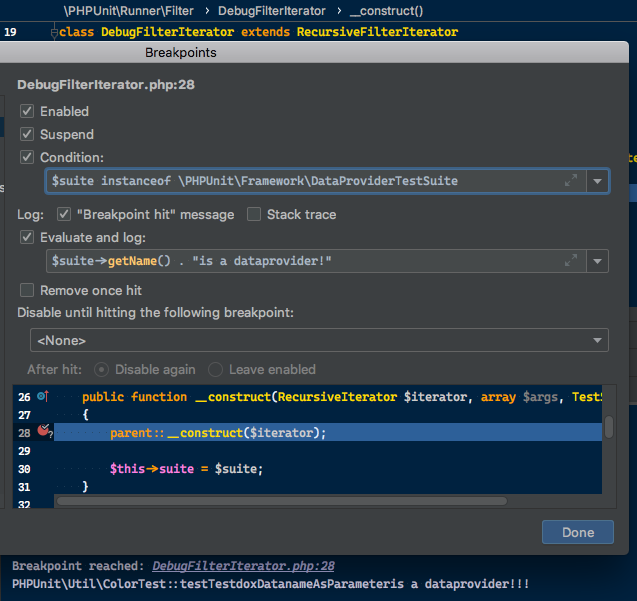This screenshot has height=601, width=637.
Task: Click line 30 $this->suite assignment
Action: pyautogui.click(x=186, y=469)
